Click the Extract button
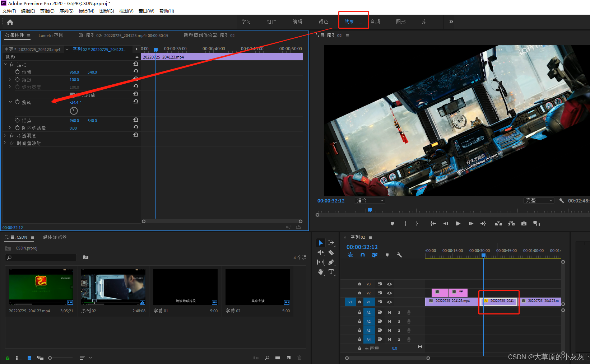The height and width of the screenshot is (364, 590). (x=511, y=224)
